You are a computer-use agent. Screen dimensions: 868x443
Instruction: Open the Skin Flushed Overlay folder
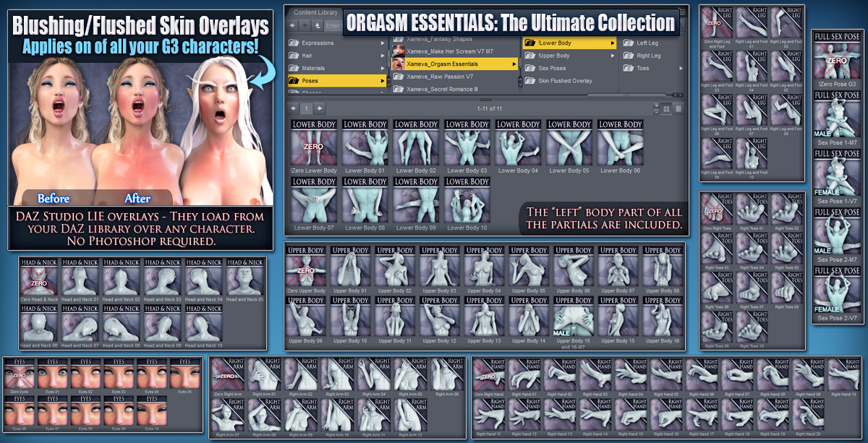click(x=569, y=80)
